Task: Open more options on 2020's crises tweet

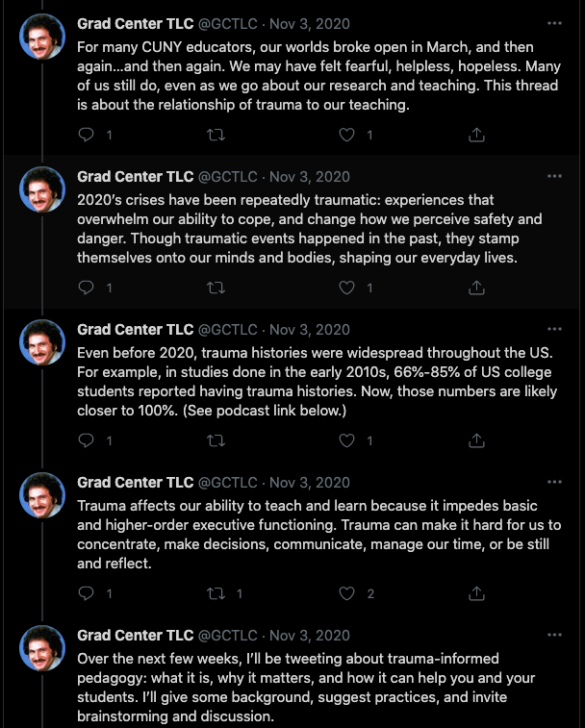Action: coord(554,176)
